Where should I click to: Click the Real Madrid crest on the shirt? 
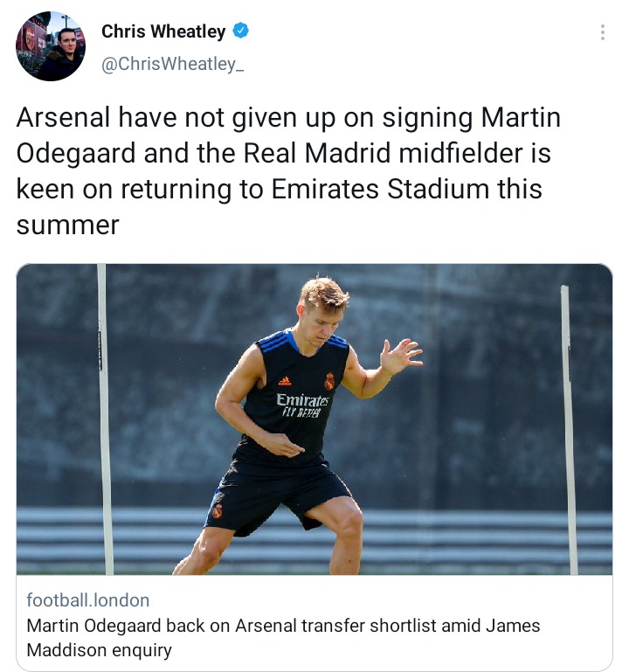329,381
